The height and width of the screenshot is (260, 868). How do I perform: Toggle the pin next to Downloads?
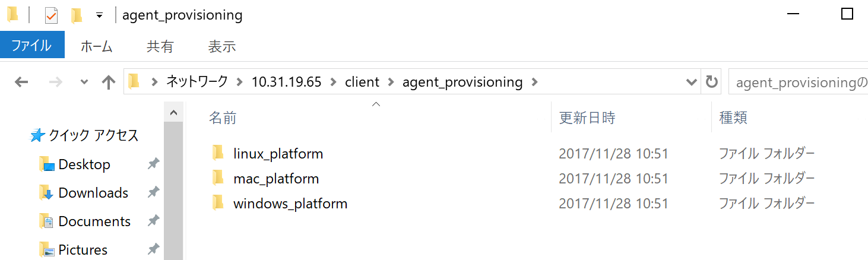click(x=153, y=192)
